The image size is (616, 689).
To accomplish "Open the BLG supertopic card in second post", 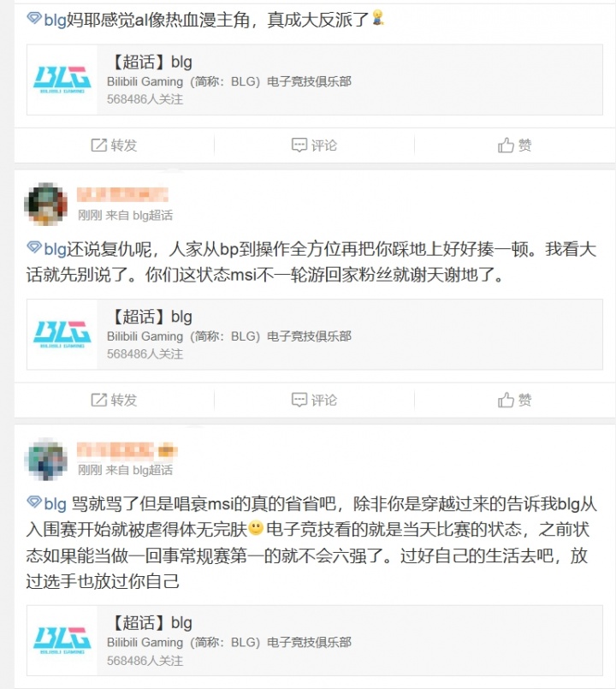I will (315, 335).
